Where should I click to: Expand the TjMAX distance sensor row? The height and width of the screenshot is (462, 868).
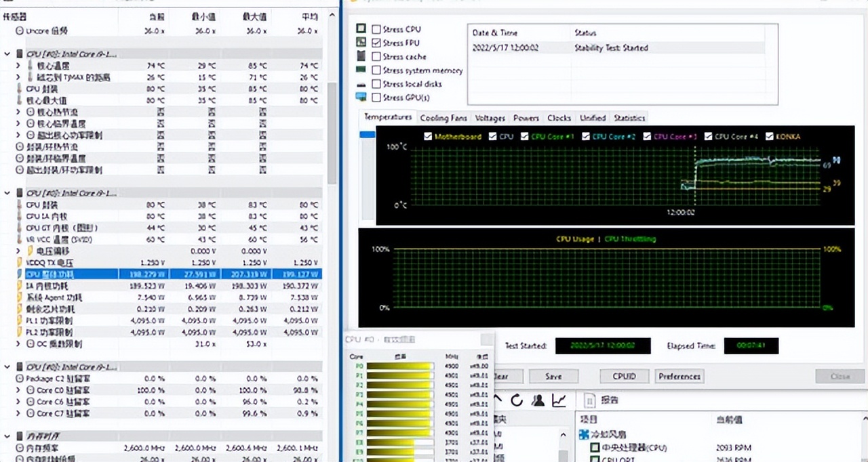coord(19,77)
